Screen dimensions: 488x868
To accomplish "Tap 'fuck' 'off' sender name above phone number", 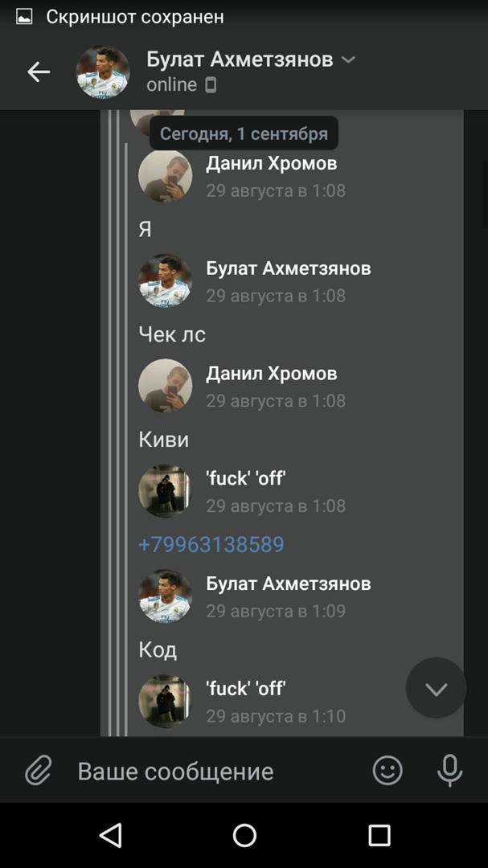I will click(245, 478).
